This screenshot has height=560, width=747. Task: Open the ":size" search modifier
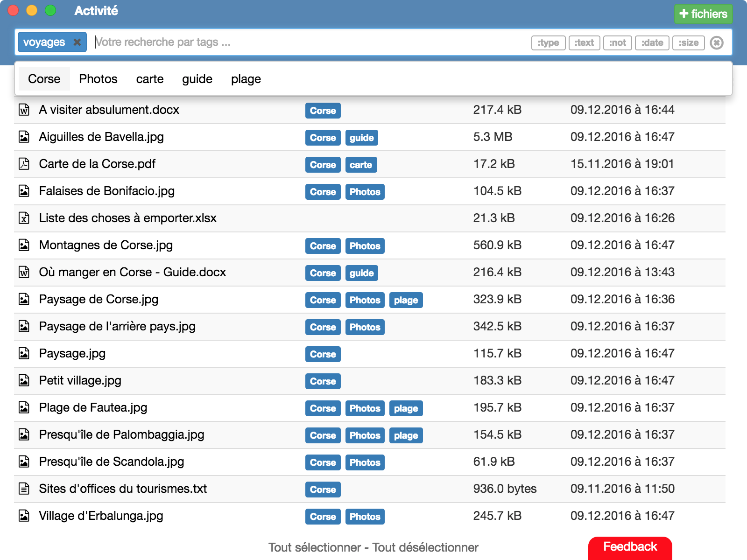[x=689, y=42]
